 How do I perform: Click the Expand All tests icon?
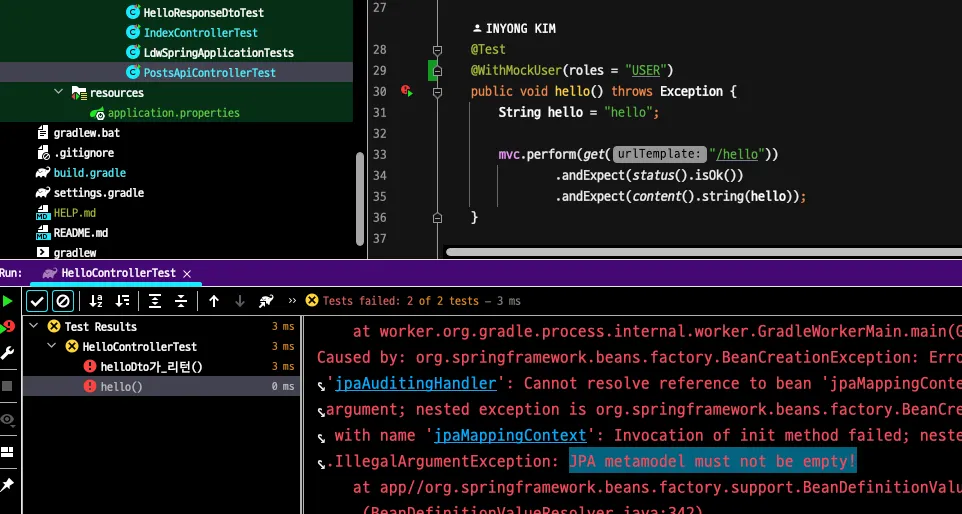coord(155,301)
